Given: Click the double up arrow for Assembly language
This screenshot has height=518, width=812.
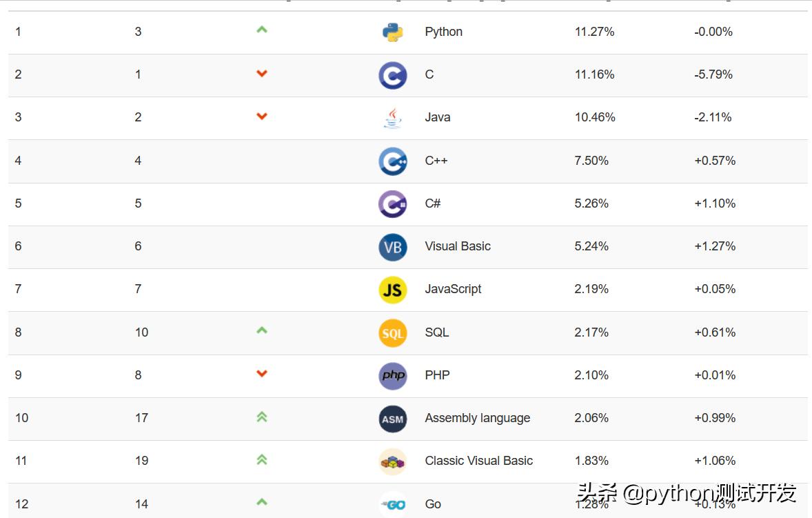Looking at the screenshot, I should 262,417.
